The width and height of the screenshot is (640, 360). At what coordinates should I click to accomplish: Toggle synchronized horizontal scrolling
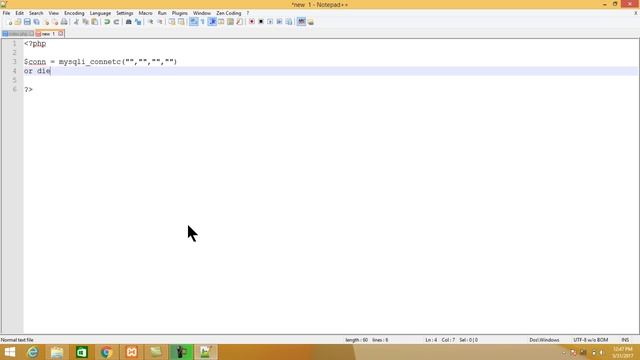(x=181, y=22)
